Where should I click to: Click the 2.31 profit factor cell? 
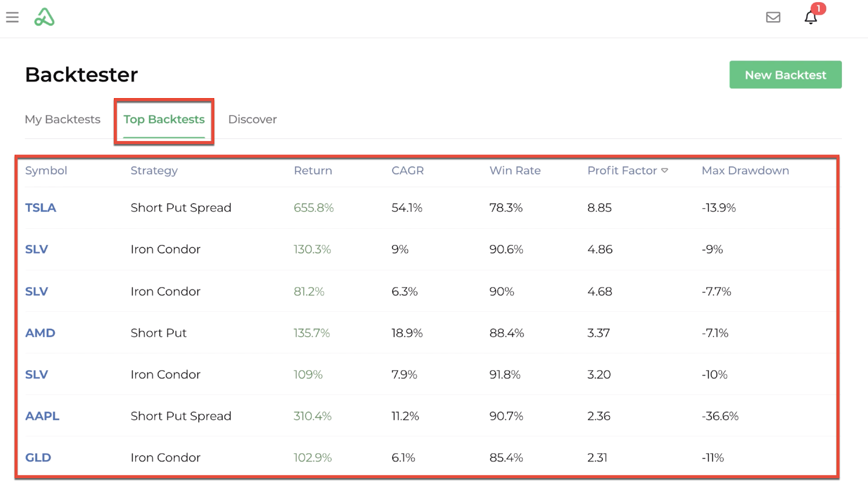click(597, 458)
